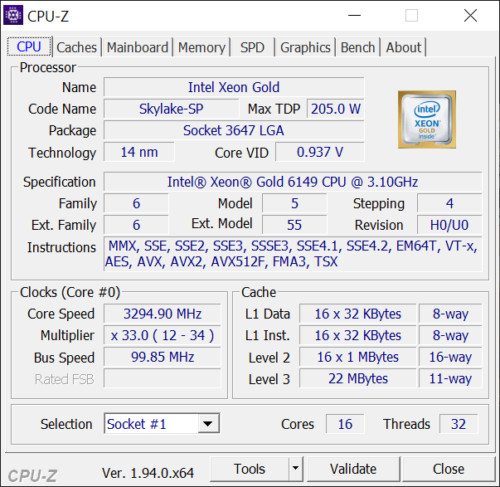Click the Model value 5
Screen dimensions: 500x487
click(x=294, y=203)
